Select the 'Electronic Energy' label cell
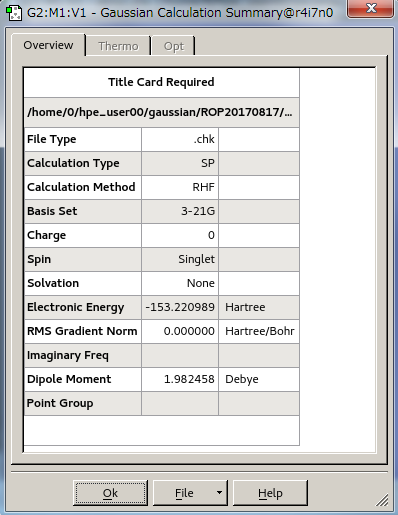The width and height of the screenshot is (398, 515). coord(83,307)
